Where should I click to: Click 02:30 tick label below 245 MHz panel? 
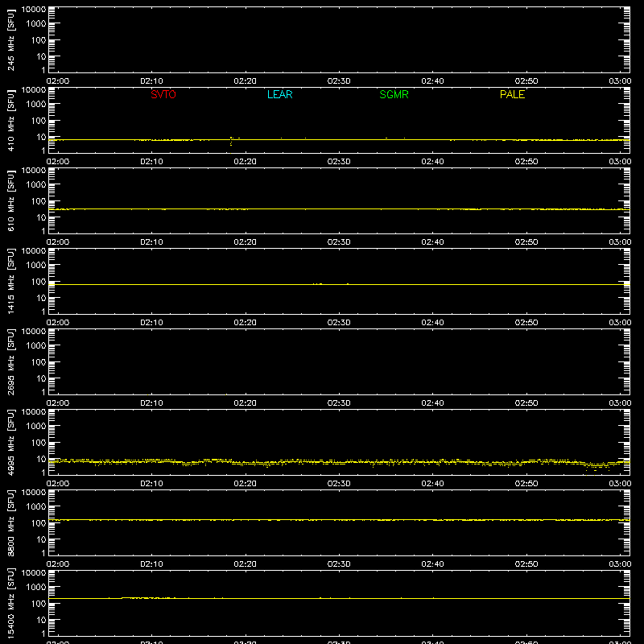pos(339,81)
